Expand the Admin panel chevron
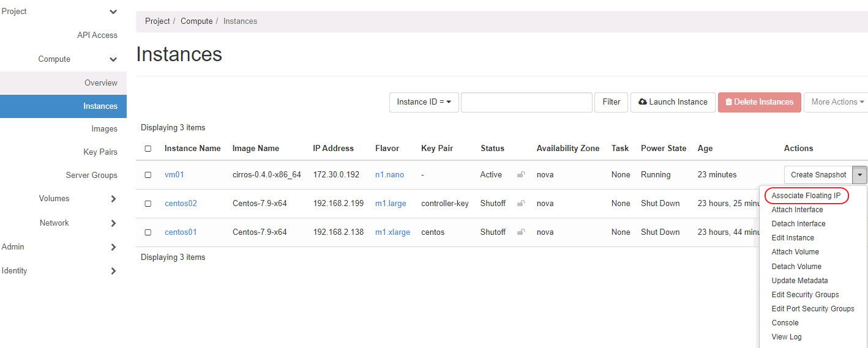Image resolution: width=868 pixels, height=348 pixels. click(x=113, y=247)
